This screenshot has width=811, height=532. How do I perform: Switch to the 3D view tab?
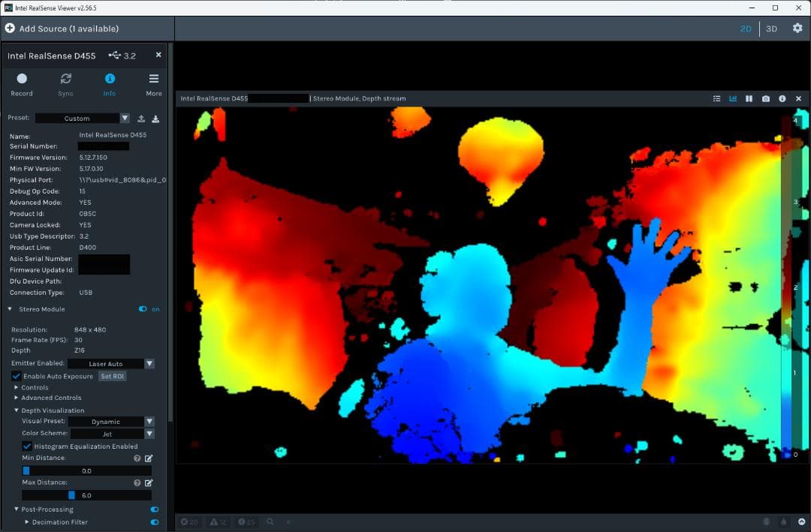771,29
